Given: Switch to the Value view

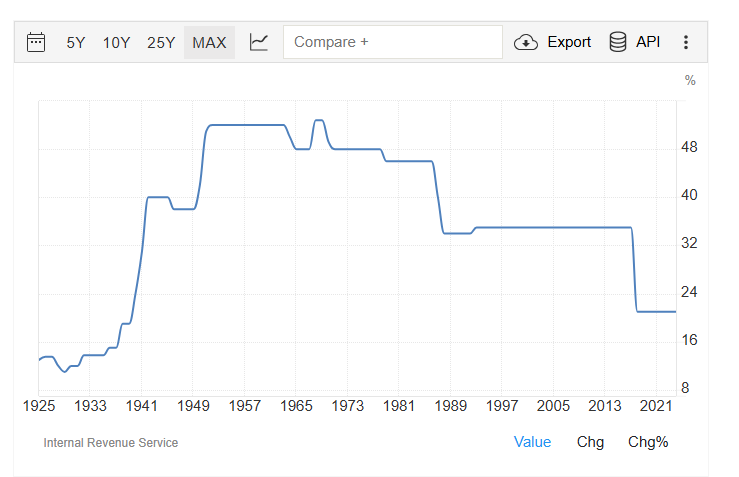Looking at the screenshot, I should [x=532, y=441].
